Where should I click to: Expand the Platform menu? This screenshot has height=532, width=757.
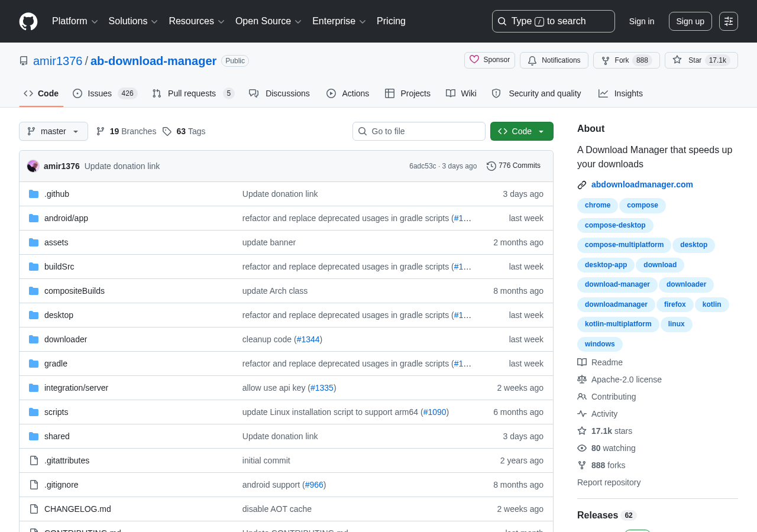click(75, 21)
